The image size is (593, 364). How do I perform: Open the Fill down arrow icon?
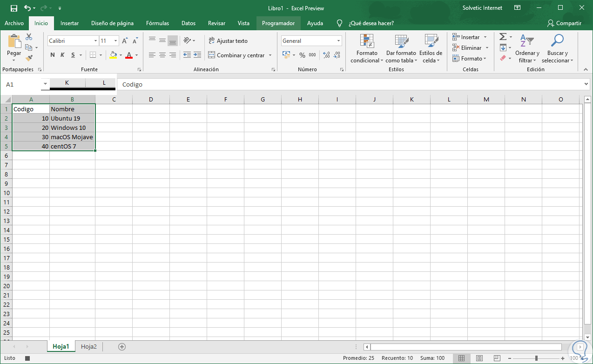tap(503, 48)
